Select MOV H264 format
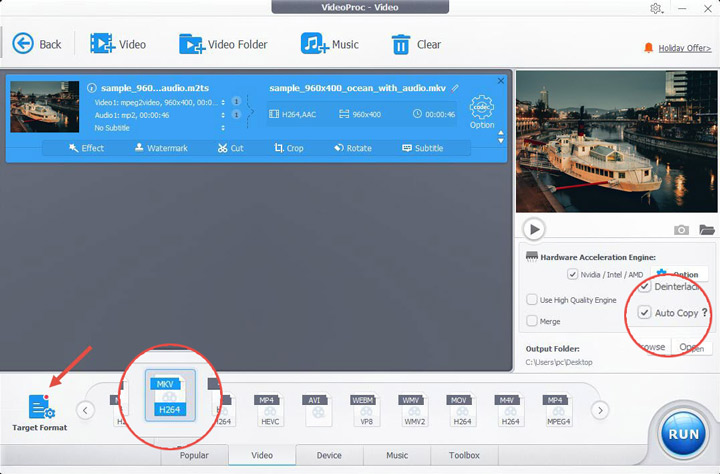 pos(461,410)
